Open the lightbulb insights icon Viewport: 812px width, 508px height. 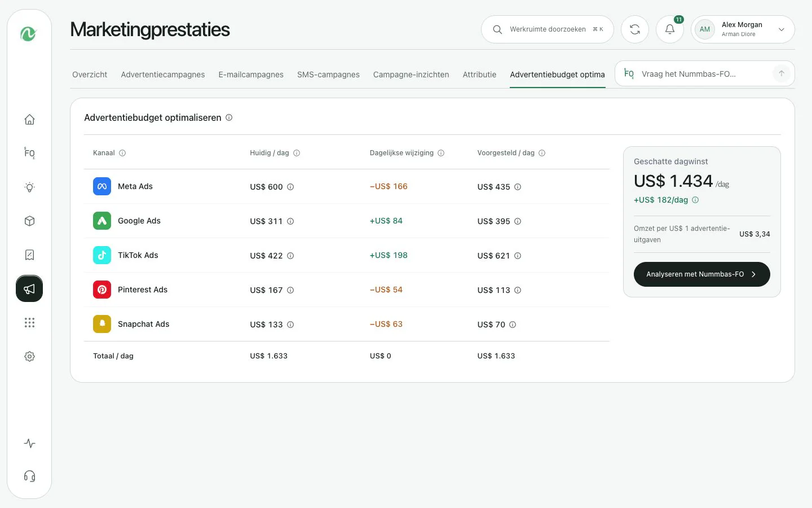point(29,187)
